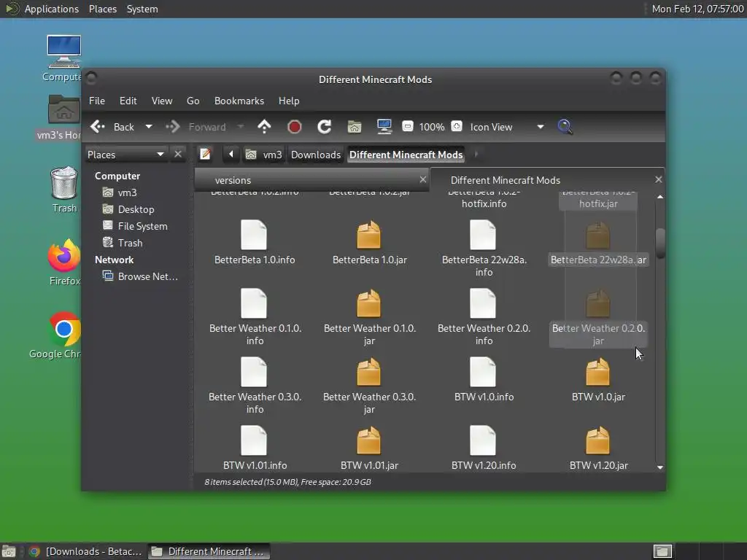Screen dimensions: 747x560
Task: Toggle the text location entry pencil icon
Action: (205, 155)
